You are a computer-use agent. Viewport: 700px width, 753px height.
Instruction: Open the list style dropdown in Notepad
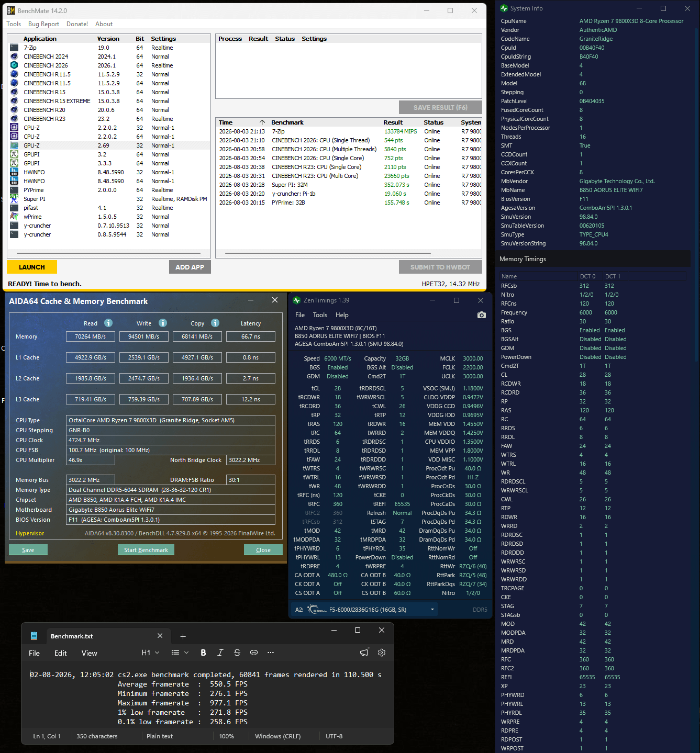181,653
